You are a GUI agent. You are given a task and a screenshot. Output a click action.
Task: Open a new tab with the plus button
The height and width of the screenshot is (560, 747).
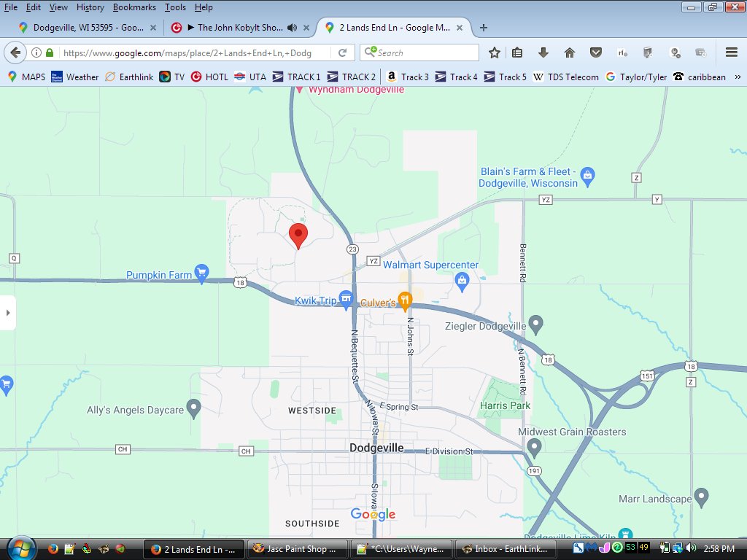(483, 28)
